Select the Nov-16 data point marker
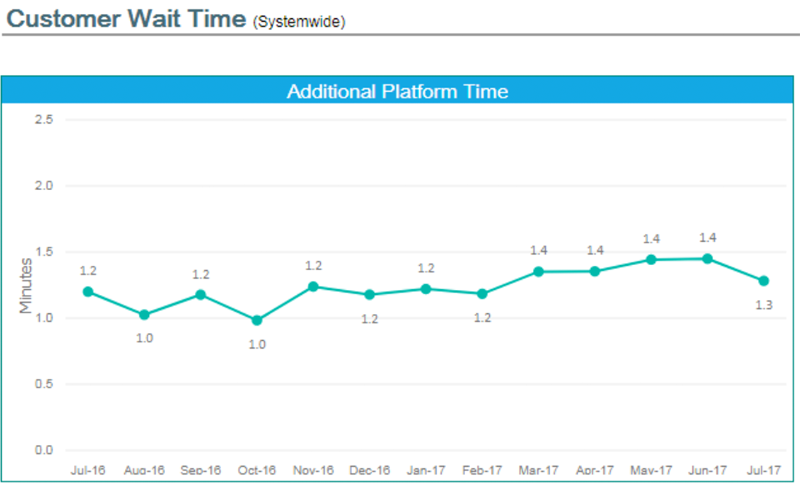This screenshot has height=490, width=800. (x=313, y=287)
